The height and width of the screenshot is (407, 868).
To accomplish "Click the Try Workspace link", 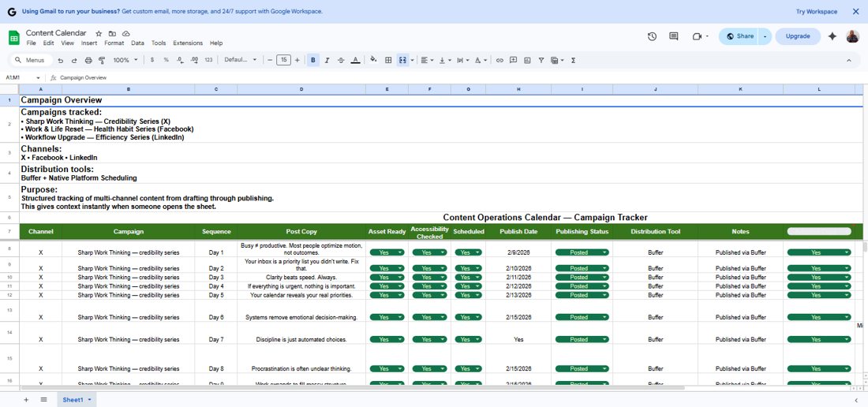I will [x=817, y=12].
